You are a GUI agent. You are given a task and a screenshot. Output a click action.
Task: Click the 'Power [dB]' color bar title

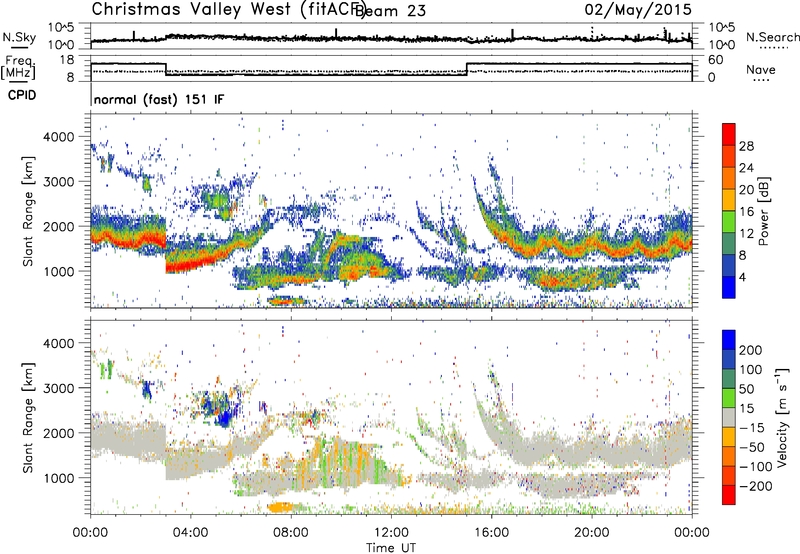coord(763,211)
